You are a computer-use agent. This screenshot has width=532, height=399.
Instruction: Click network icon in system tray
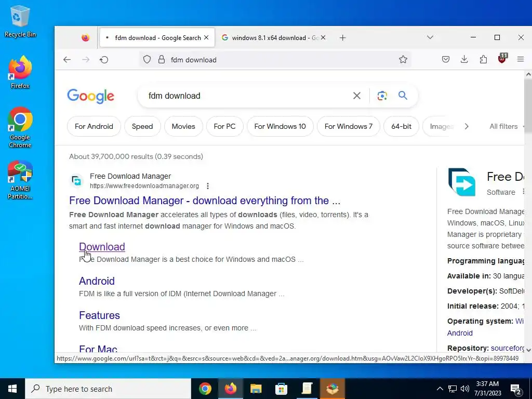453,389
